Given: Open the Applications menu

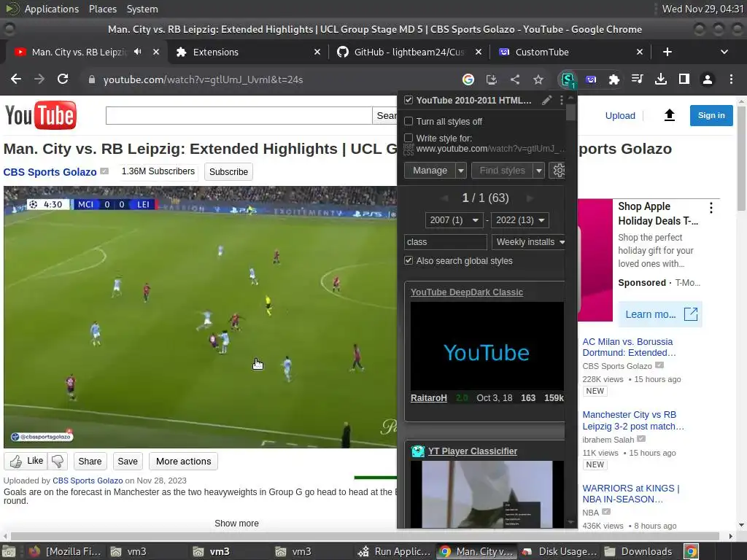Looking at the screenshot, I should [52, 9].
